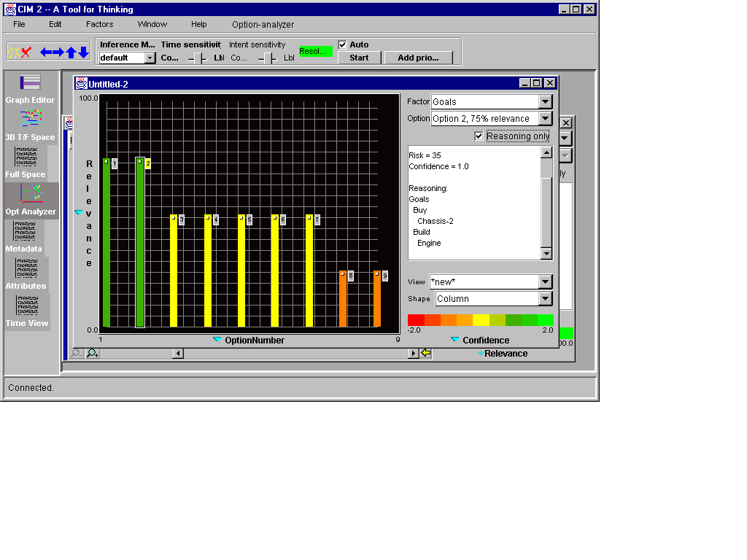747x560 pixels.
Task: Open the Attributes panel
Action: [26, 274]
